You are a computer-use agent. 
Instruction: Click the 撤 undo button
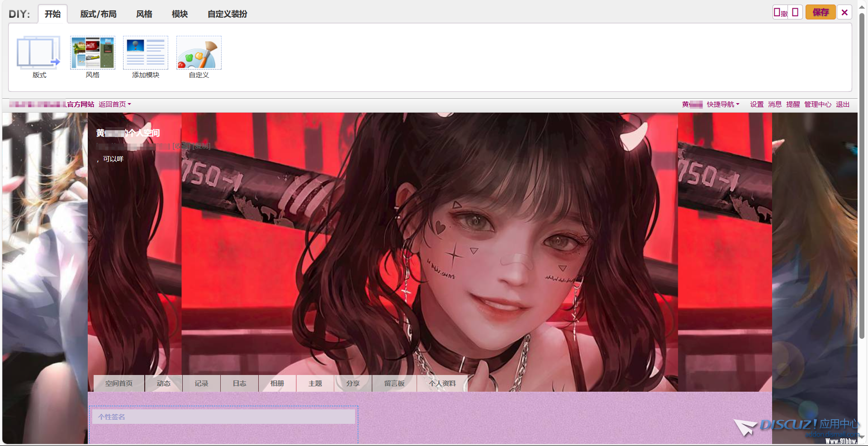(780, 12)
